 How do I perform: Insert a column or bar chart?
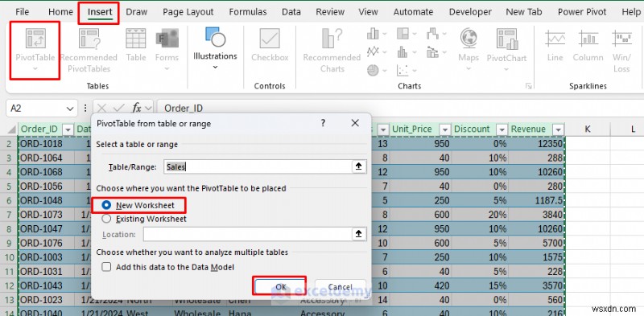pyautogui.click(x=373, y=33)
